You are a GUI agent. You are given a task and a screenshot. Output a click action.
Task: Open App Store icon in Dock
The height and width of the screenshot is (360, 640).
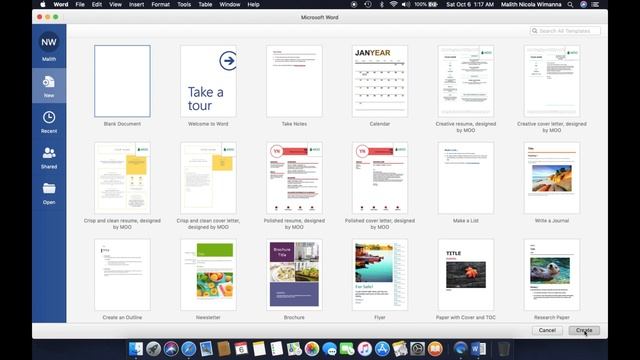coord(382,349)
